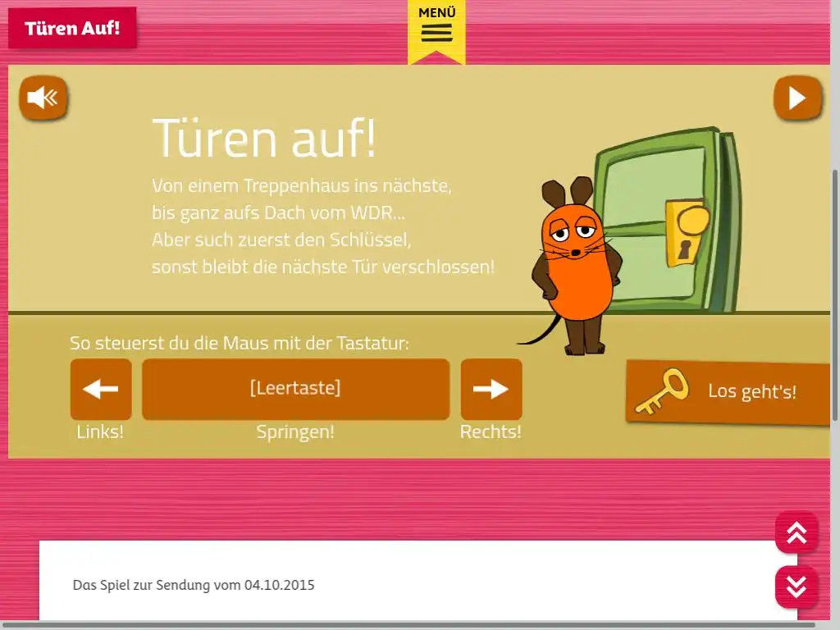This screenshot has width=840, height=630.
Task: Start the game via Los geht's! button
Action: 728,392
